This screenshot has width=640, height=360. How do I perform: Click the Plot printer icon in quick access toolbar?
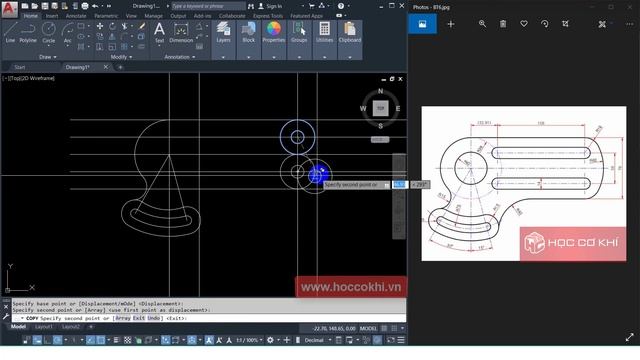pyautogui.click(x=85, y=6)
